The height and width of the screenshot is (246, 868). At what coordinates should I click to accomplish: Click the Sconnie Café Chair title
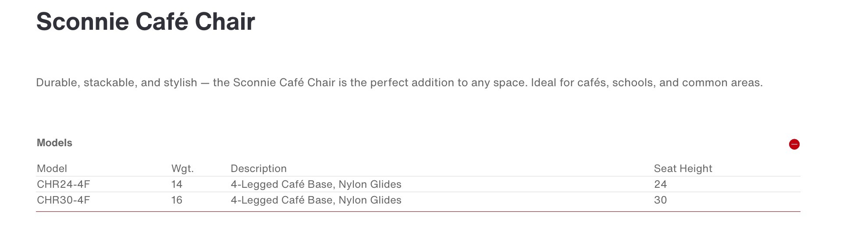(x=146, y=21)
